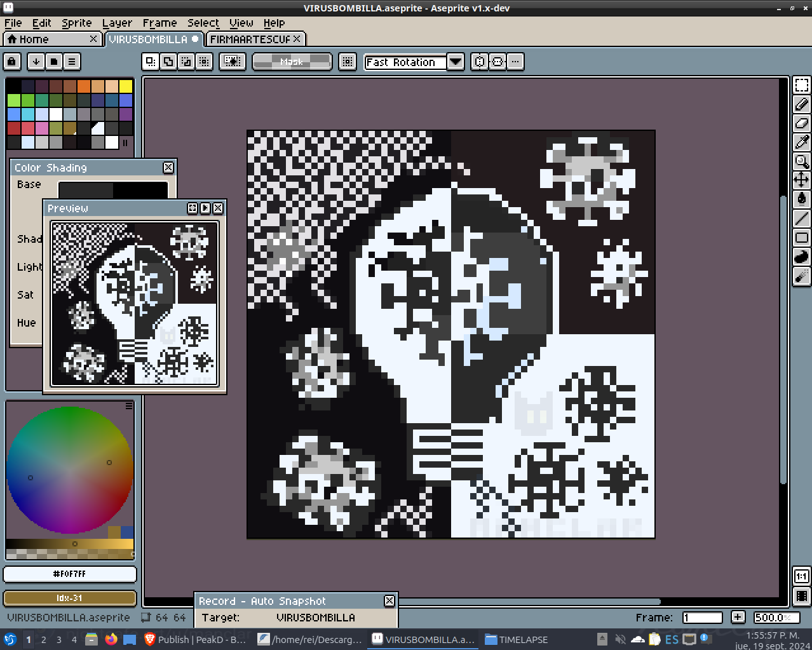
Task: Open the Layer menu
Action: 117,23
